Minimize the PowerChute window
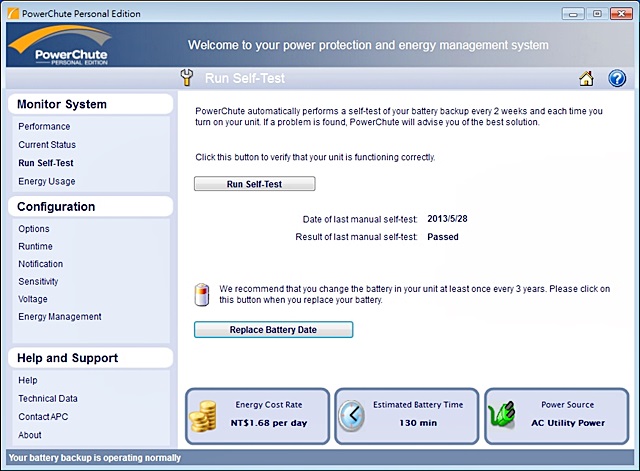 click(573, 14)
